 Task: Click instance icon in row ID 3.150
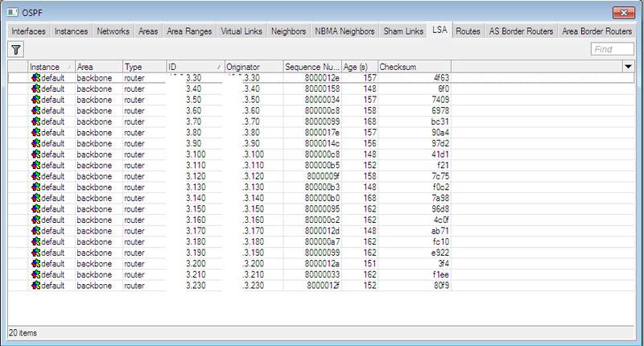point(35,209)
